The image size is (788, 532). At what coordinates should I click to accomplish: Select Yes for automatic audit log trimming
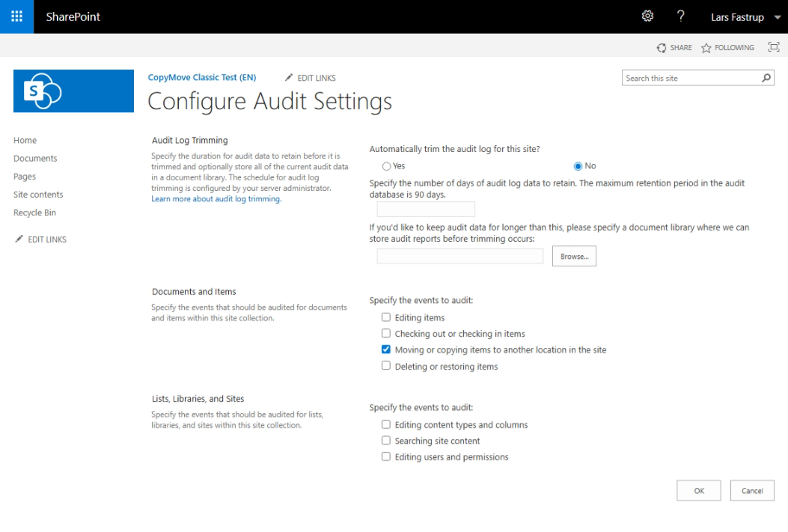click(x=388, y=165)
